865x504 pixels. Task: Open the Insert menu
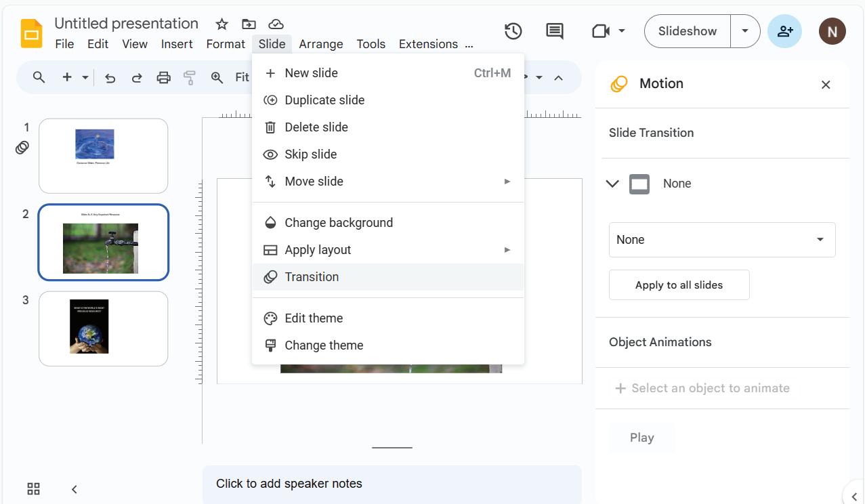[x=177, y=44]
